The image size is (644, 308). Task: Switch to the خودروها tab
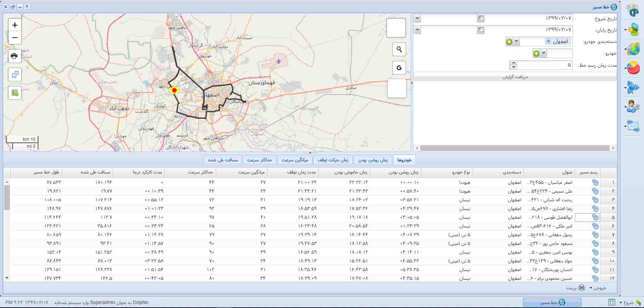tap(404, 160)
